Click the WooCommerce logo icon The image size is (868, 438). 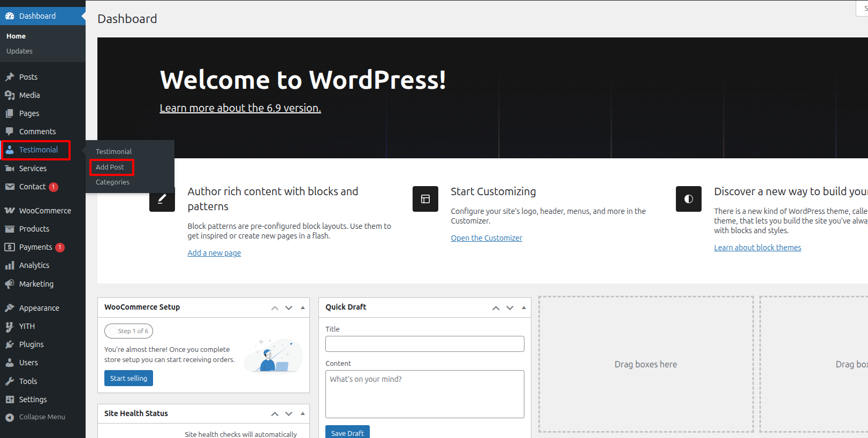tap(10, 211)
